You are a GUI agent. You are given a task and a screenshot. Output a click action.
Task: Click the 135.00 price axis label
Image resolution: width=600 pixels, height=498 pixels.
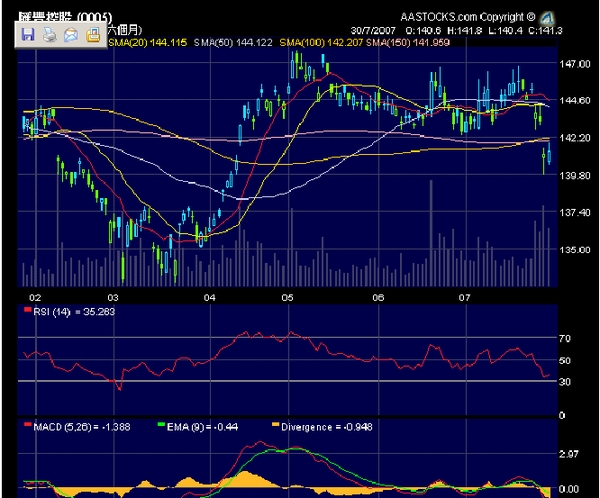pyautogui.click(x=575, y=250)
